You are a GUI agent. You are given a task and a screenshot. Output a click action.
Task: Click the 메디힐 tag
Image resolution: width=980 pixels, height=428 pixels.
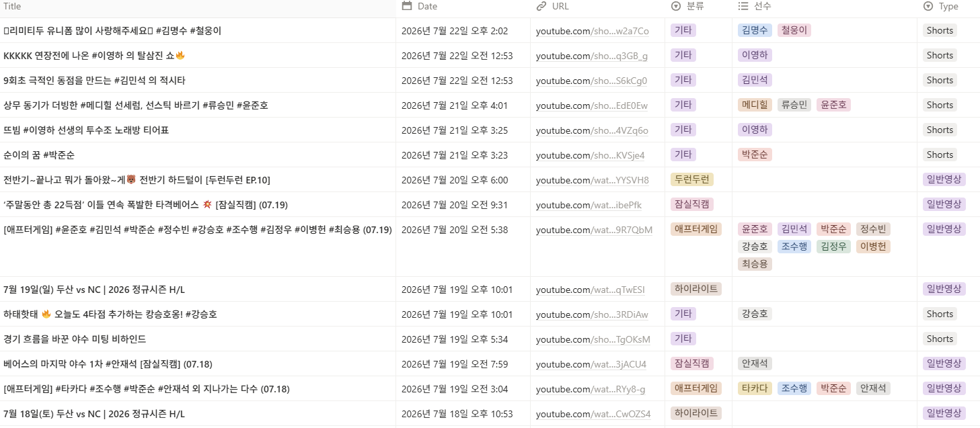coord(755,105)
